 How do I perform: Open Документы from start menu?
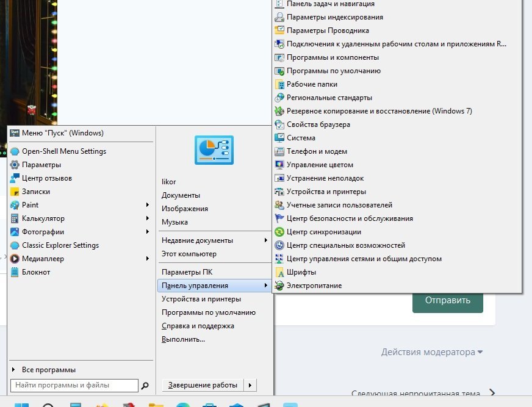(181, 195)
